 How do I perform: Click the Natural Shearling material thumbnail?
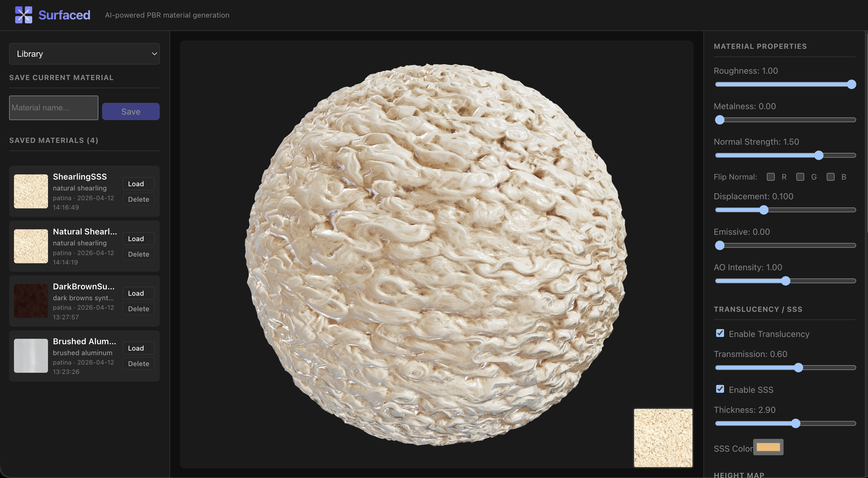(31, 246)
